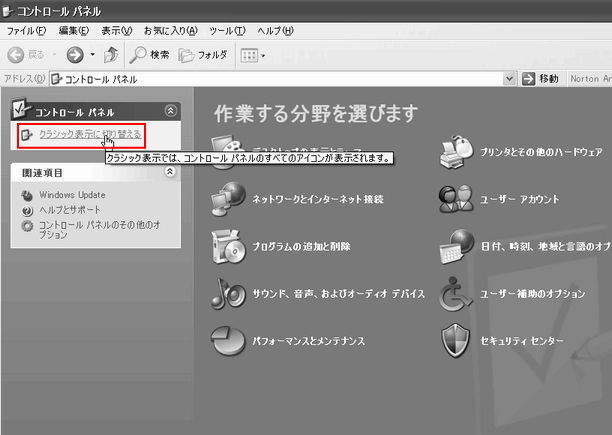Collapse the 関連項目 sidebar section
The width and height of the screenshot is (612, 435).
pos(170,172)
